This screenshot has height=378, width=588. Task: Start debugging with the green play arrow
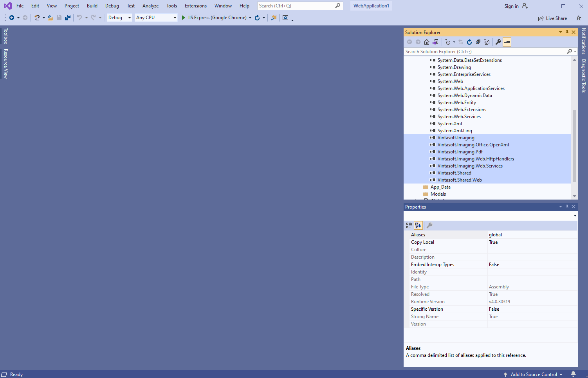[x=183, y=18]
